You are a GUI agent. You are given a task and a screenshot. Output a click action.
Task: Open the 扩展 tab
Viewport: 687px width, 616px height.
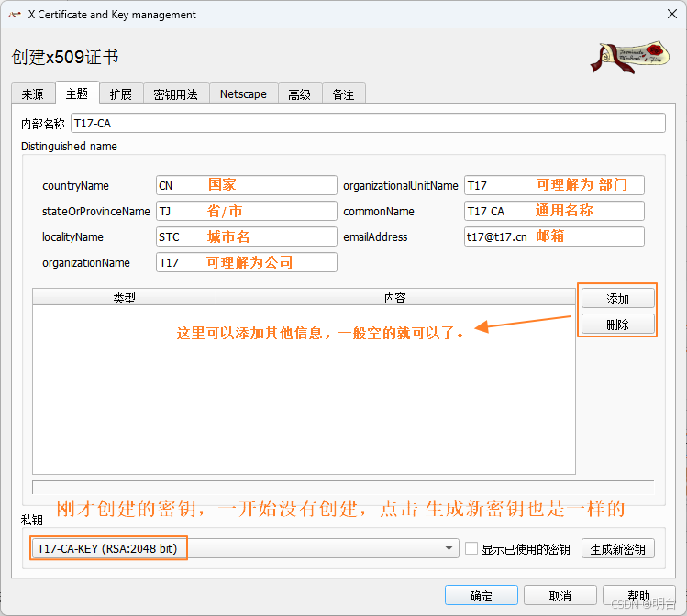pos(121,93)
